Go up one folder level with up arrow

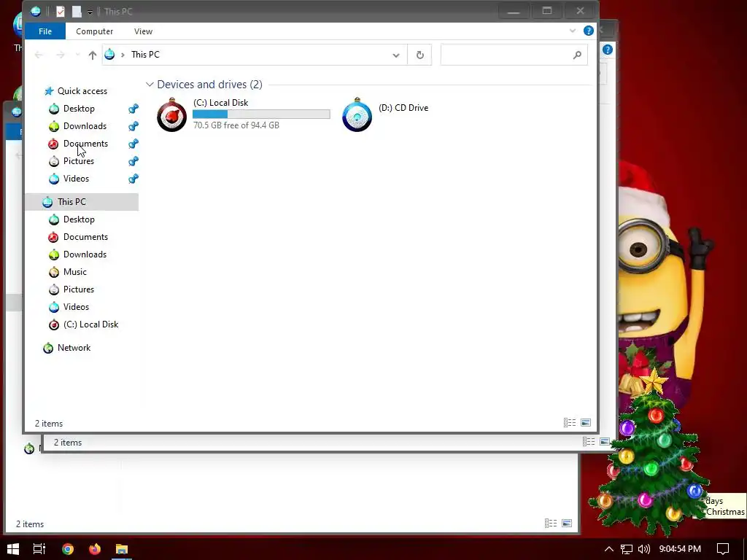click(93, 55)
